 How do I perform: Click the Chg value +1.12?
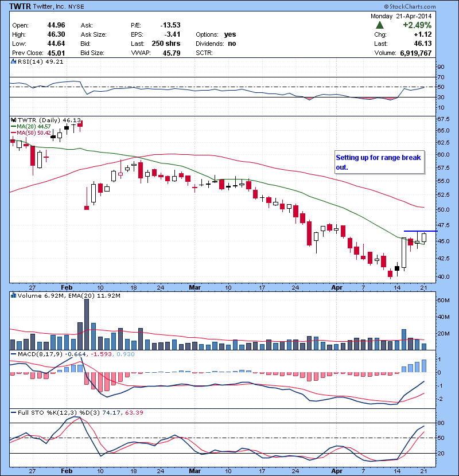pyautogui.click(x=423, y=34)
